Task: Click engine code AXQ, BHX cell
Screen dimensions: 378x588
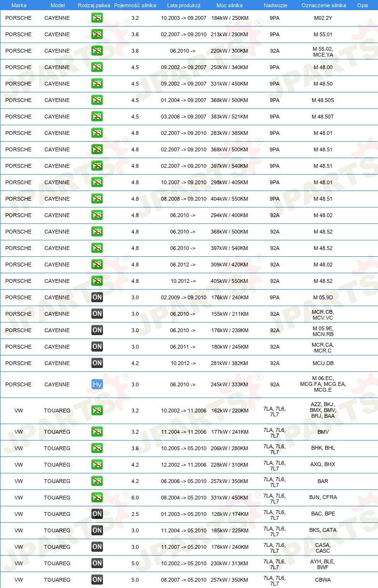Action: [x=322, y=465]
